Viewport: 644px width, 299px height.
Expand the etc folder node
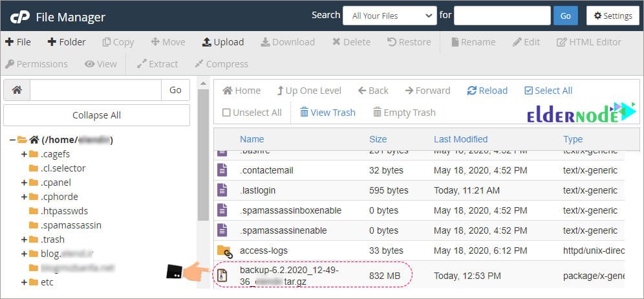click(24, 282)
